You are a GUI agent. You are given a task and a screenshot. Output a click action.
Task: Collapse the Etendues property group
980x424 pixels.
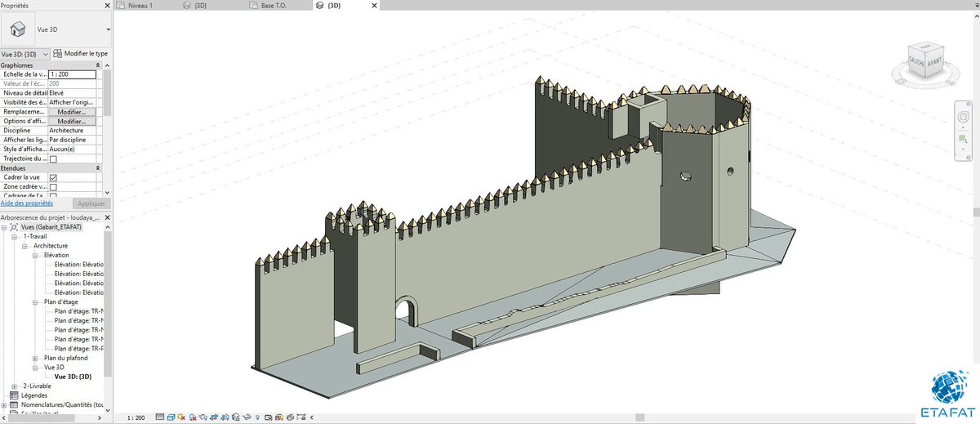pos(98,168)
